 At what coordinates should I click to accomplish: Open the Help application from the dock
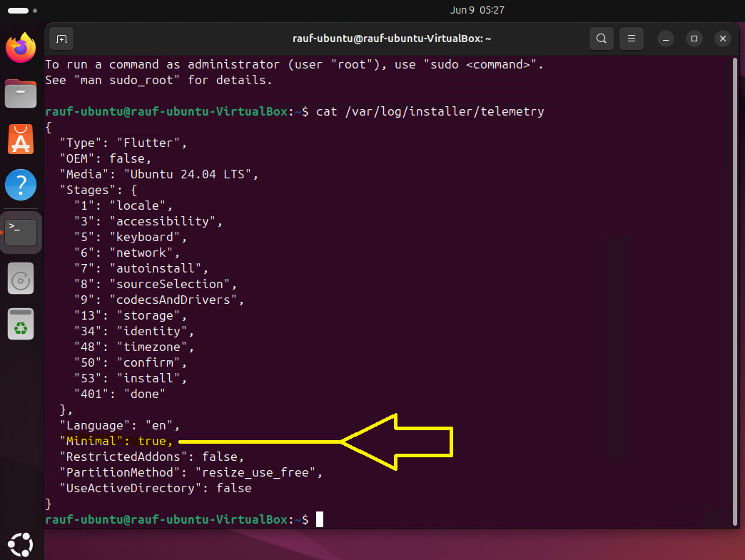tap(20, 185)
